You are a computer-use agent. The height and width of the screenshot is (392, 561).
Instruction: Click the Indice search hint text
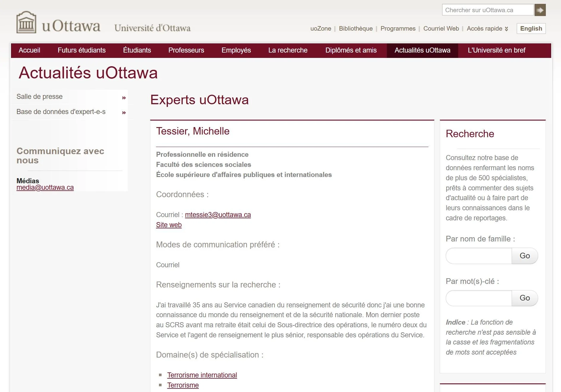pos(491,337)
